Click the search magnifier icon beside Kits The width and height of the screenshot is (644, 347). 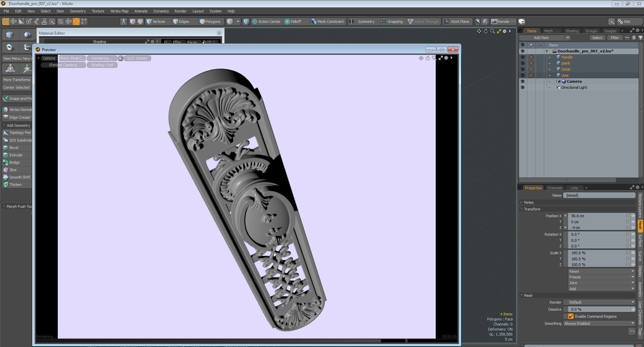(611, 22)
